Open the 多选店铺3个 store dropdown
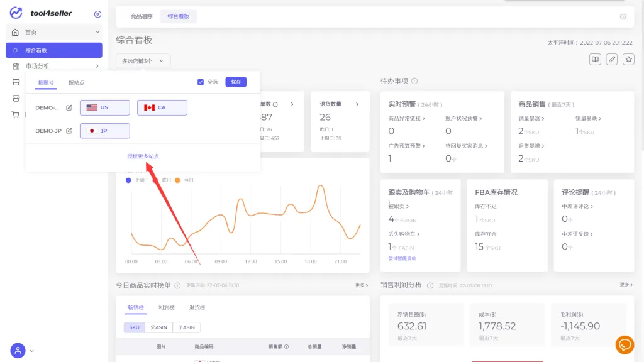 point(143,61)
